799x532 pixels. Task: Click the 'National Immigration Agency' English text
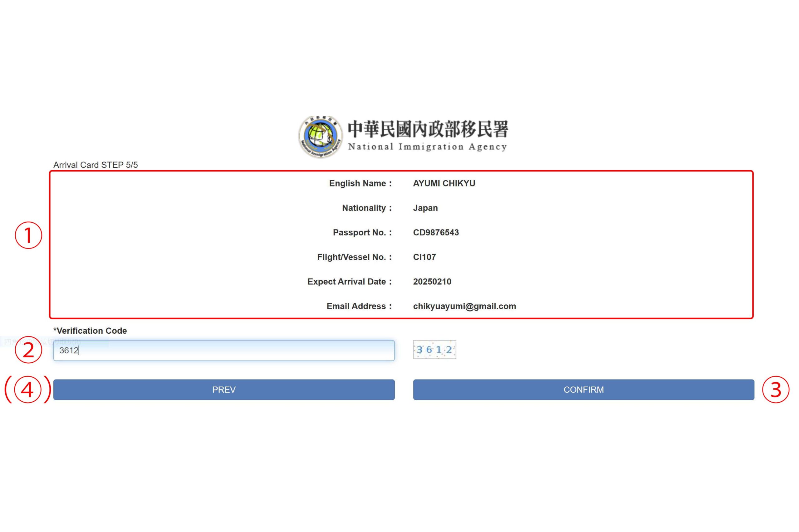427,147
